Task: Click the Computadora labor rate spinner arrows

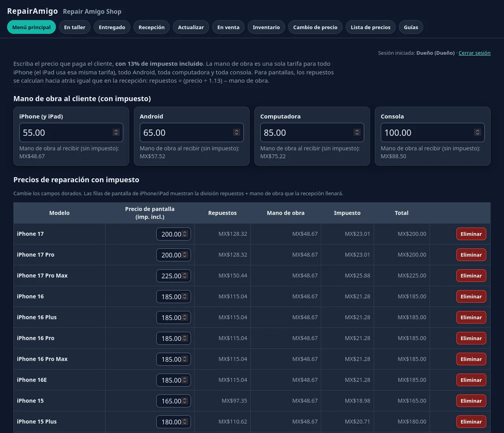Action: pyautogui.click(x=357, y=132)
